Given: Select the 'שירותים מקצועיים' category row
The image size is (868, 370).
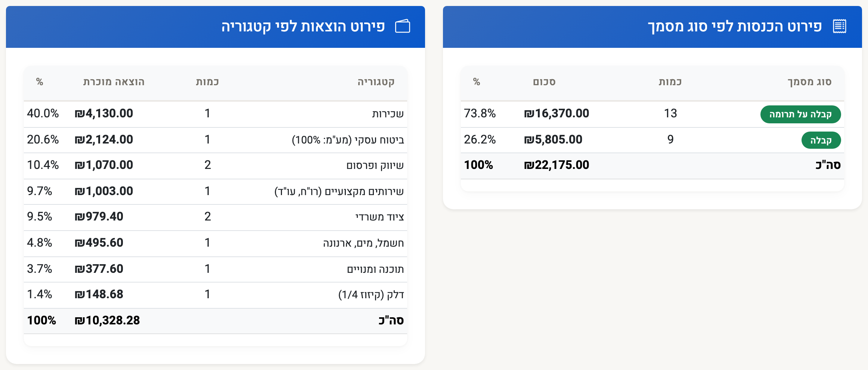Looking at the screenshot, I should (216, 191).
